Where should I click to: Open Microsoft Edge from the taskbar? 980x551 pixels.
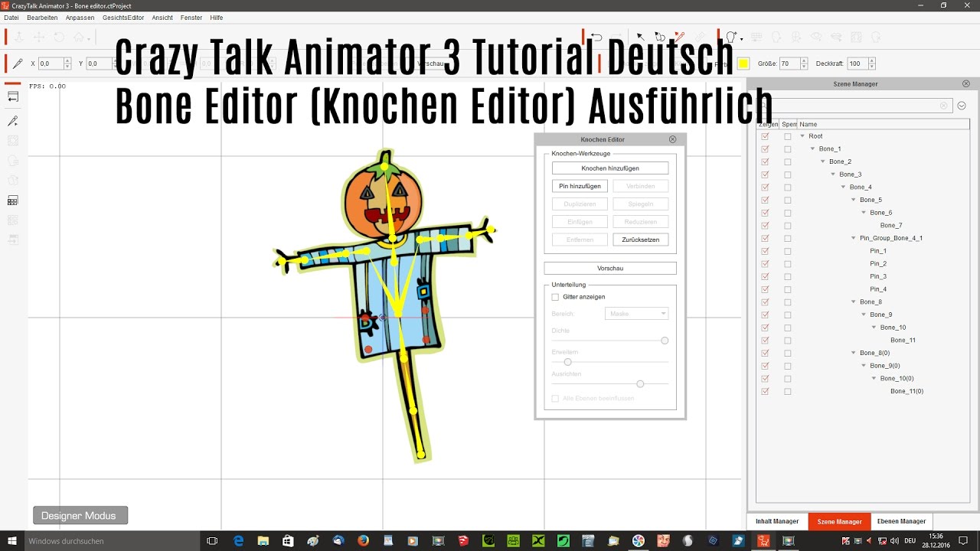[238, 541]
